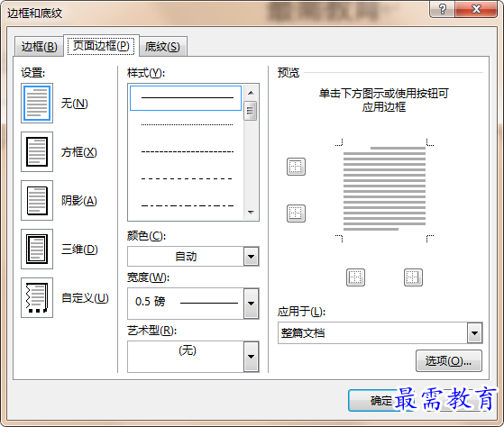Viewport: 504px width, 427px height.
Task: Click the 方框(X) label text
Action: (79, 152)
